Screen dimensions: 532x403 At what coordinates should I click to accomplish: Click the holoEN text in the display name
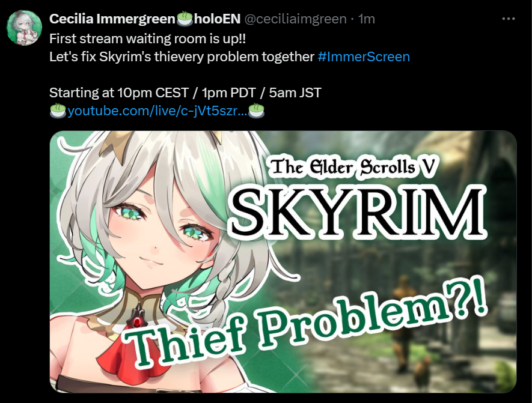click(218, 19)
